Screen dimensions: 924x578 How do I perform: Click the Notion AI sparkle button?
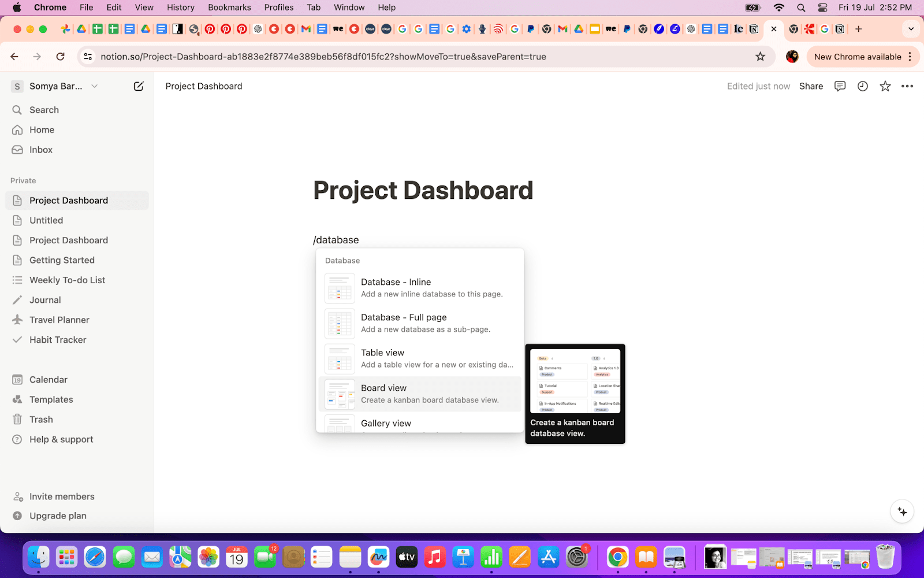click(901, 511)
